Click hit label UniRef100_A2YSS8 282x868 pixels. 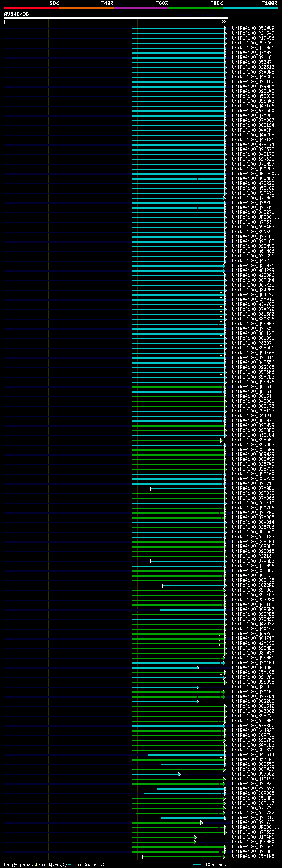253,643
